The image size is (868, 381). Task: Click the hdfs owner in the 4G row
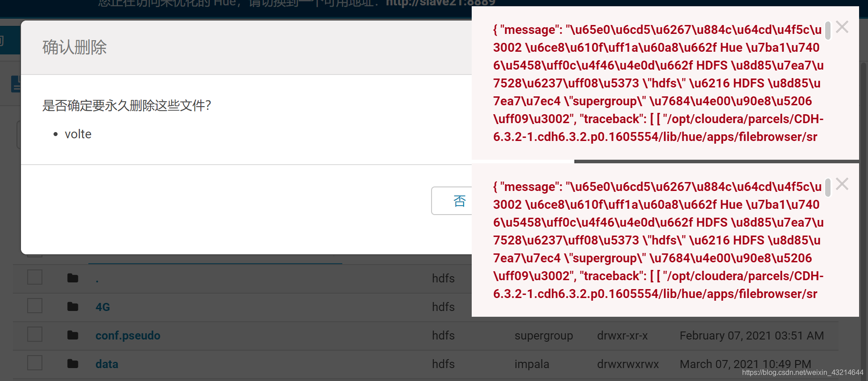click(443, 307)
